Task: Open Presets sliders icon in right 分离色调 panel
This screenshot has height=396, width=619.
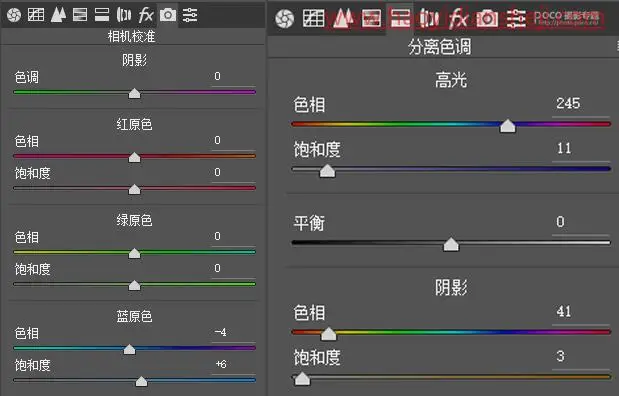Action: point(516,19)
